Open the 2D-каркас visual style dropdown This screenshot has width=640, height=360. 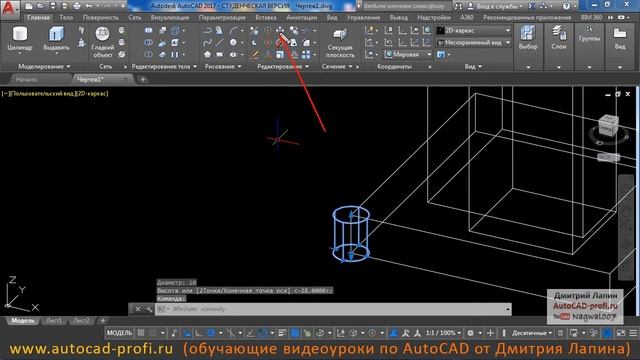(473, 31)
